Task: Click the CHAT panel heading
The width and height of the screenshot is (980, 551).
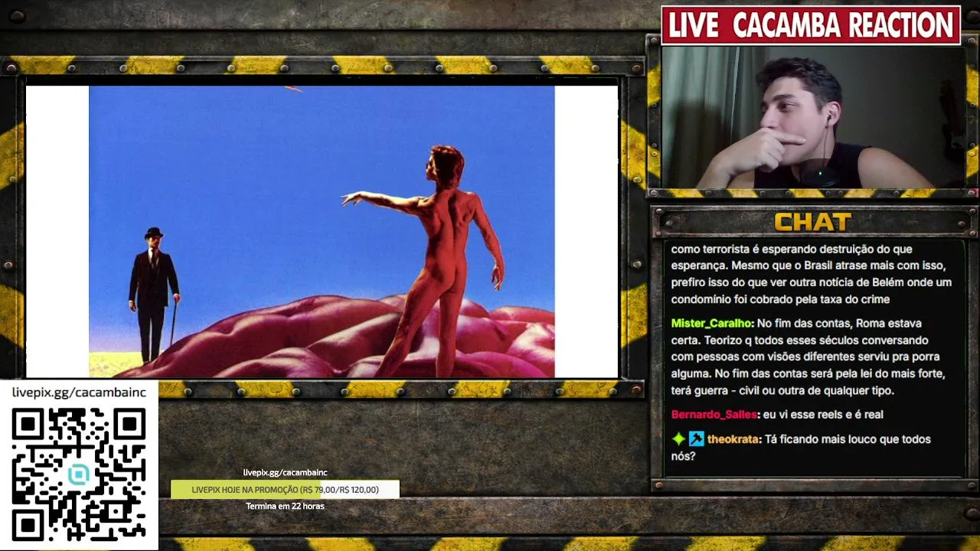Action: pos(812,222)
